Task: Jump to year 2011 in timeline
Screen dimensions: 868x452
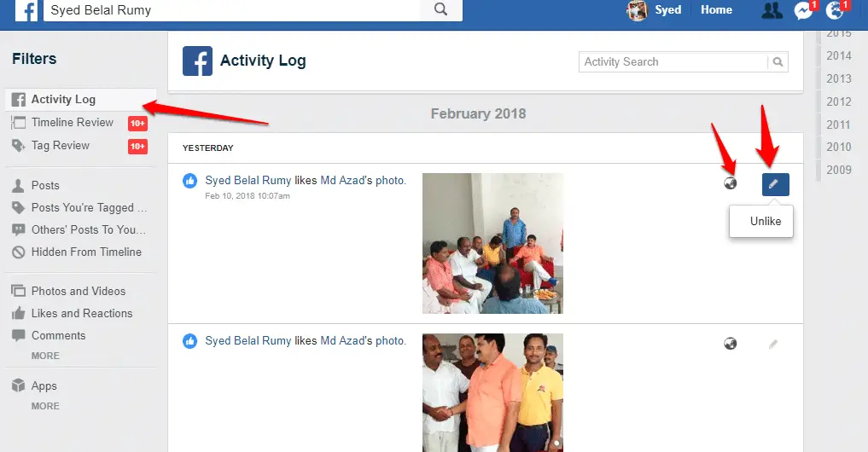Action: pyautogui.click(x=839, y=125)
